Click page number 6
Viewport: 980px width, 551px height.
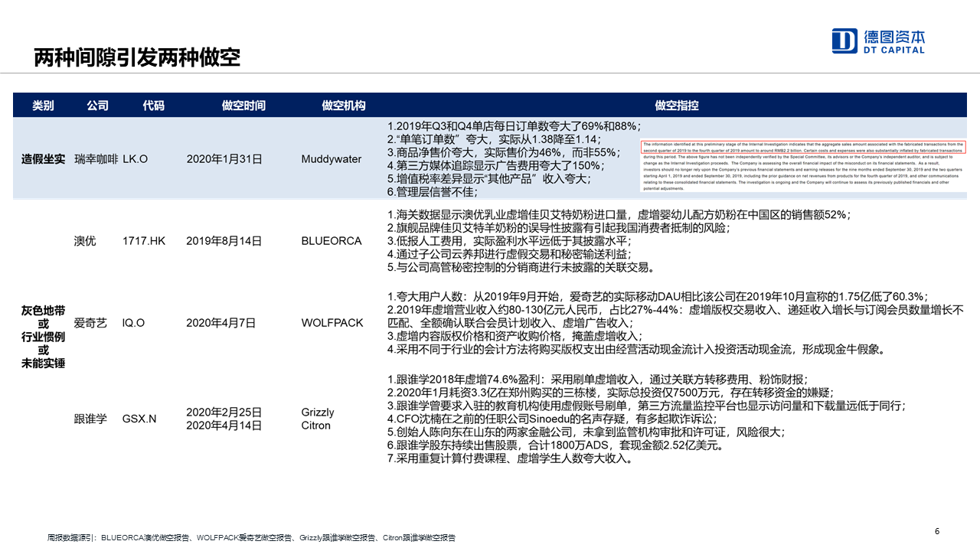pyautogui.click(x=938, y=531)
